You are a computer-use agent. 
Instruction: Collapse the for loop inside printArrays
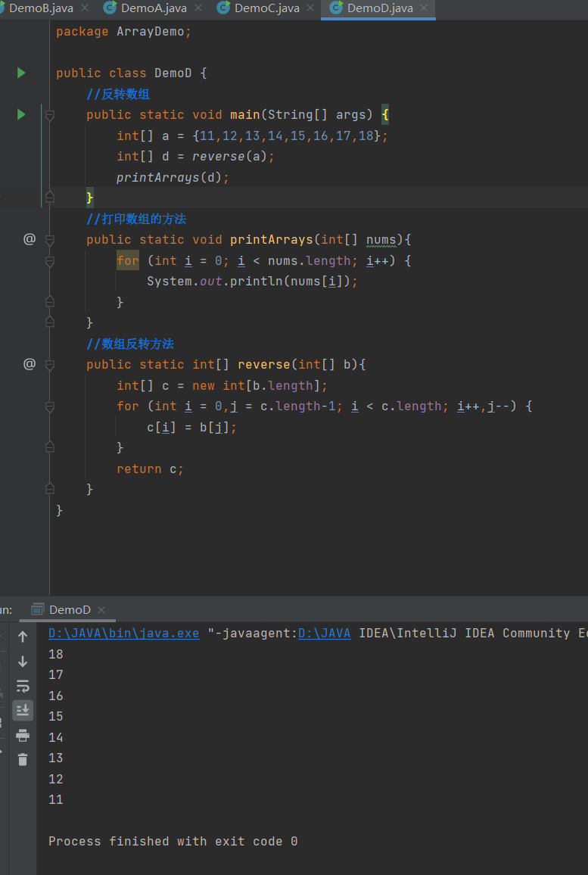[50, 261]
